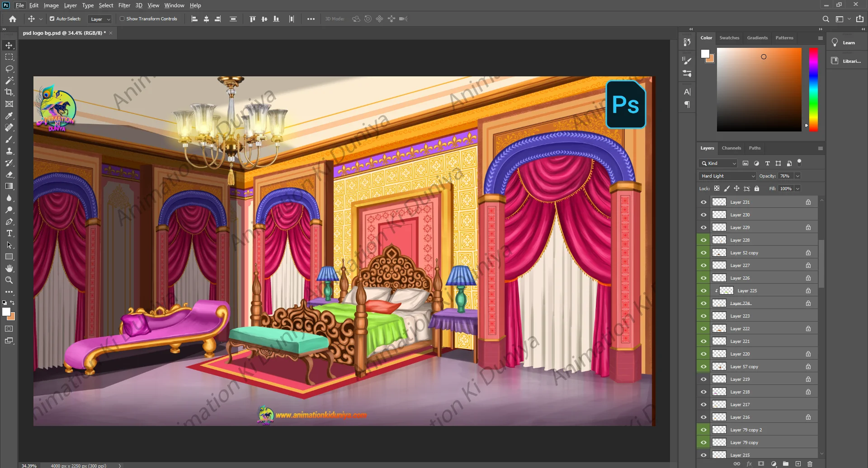Screen dimensions: 868x468
Task: Select the Lasso tool
Action: coord(9,69)
